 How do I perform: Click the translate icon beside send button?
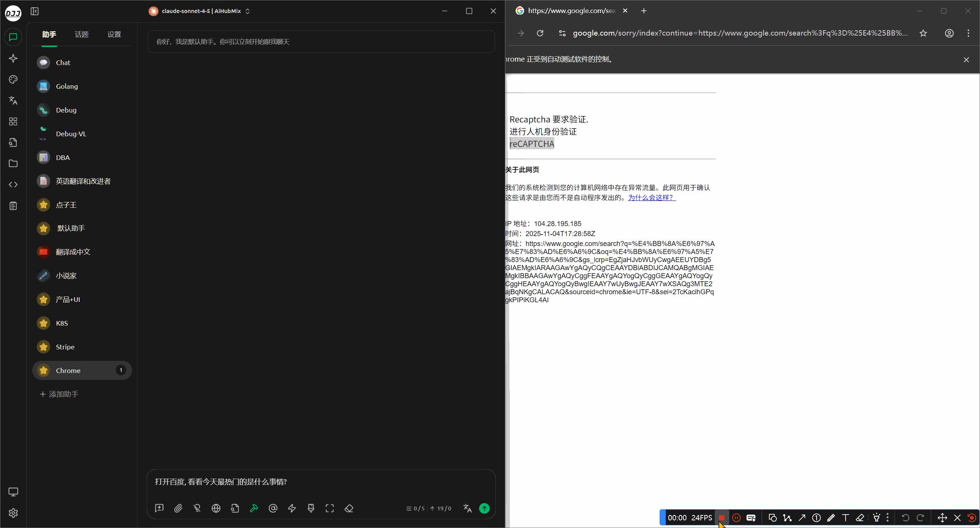tap(467, 508)
